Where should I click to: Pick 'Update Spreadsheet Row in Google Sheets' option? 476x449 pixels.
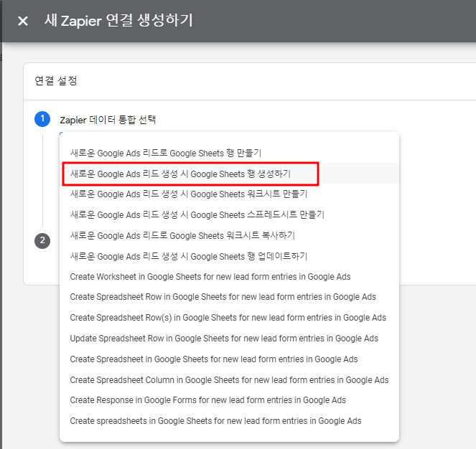click(x=229, y=339)
